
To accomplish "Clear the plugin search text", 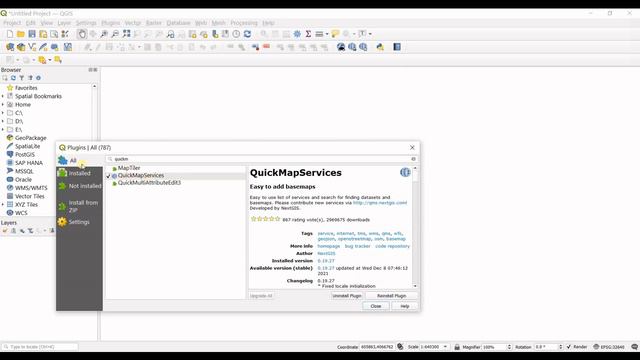I will tap(413, 159).
